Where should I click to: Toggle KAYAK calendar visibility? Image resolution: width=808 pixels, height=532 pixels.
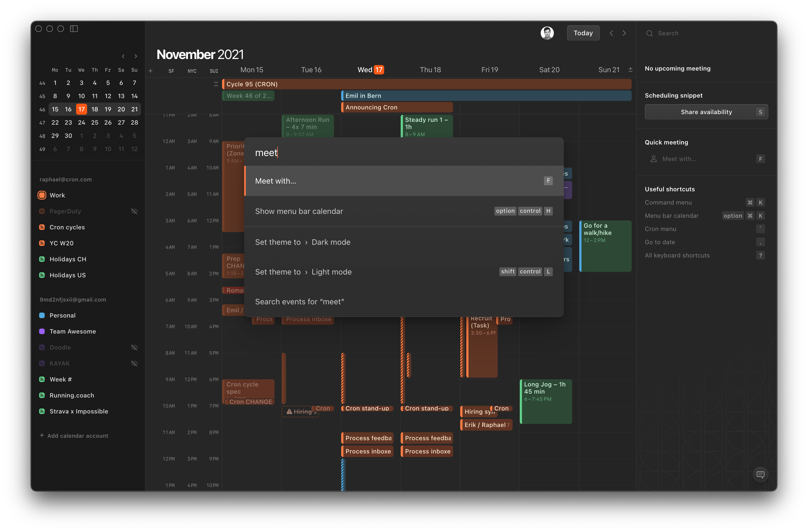[x=134, y=363]
